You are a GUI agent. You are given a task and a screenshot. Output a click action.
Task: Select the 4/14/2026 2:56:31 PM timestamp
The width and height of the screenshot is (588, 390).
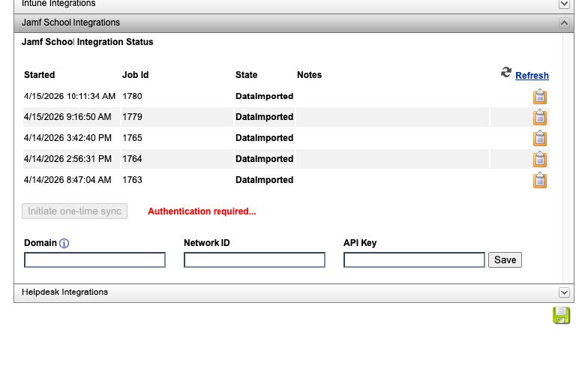tap(67, 159)
